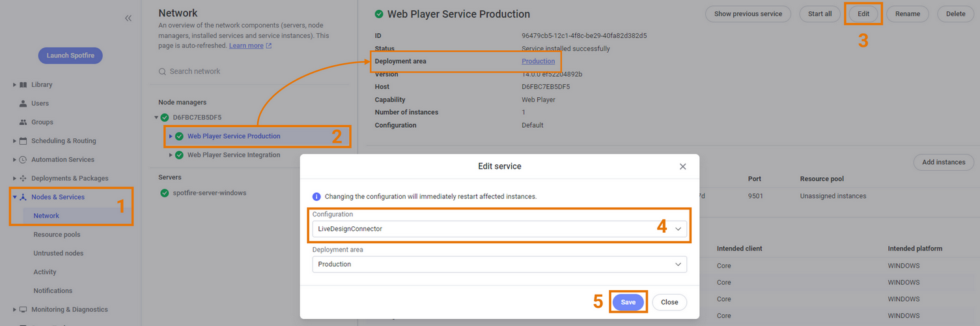Screen dimensions: 980x326
Task: Click the 'Unassigned instances' resource pool cell
Action: (833, 196)
